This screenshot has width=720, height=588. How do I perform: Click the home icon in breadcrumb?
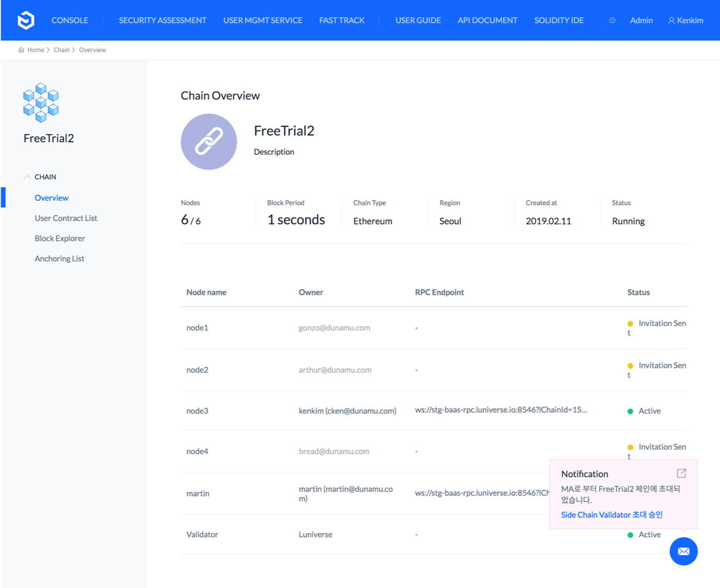tap(21, 50)
